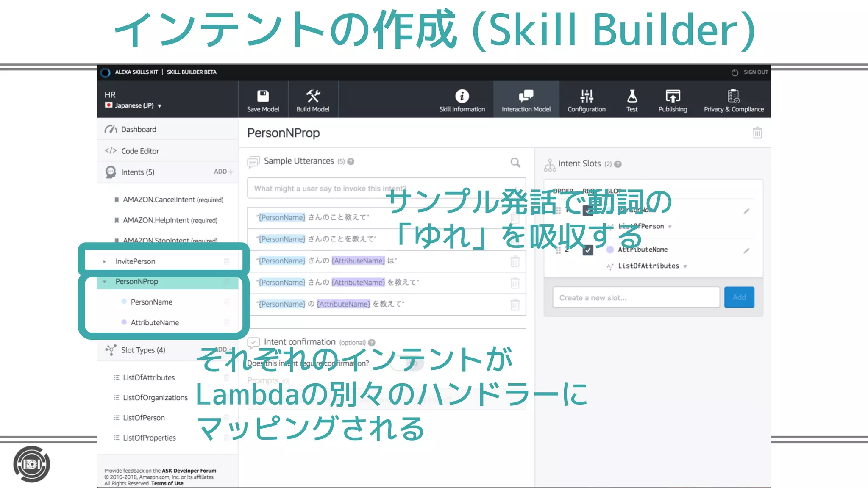Select AMAZON.HelpIntent in sidebar
Viewport: 868px width, 488px height.
(170, 220)
